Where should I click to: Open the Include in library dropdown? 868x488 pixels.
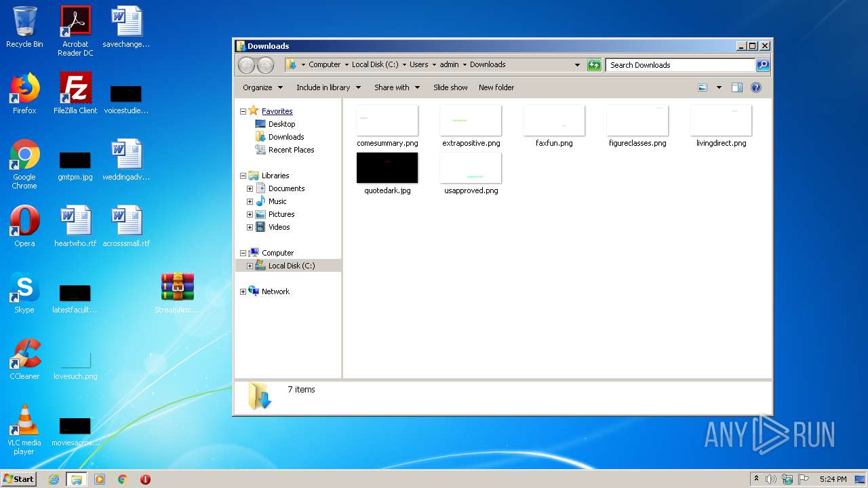click(328, 87)
